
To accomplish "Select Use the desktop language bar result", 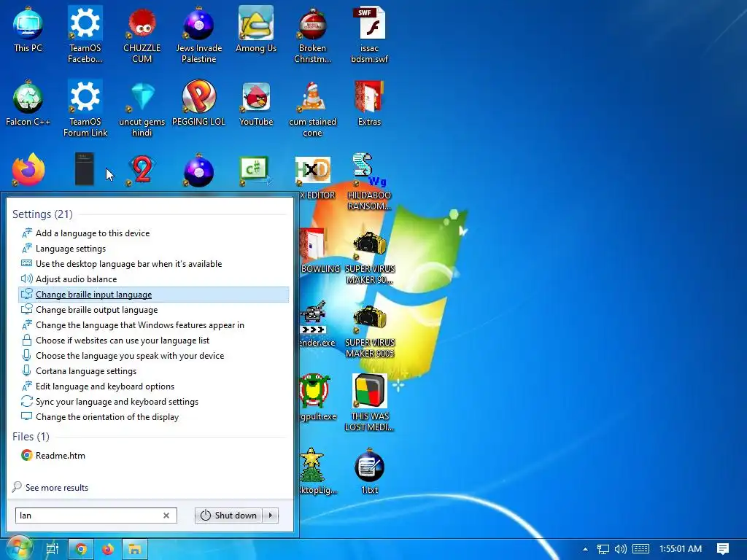I will pos(153,263).
